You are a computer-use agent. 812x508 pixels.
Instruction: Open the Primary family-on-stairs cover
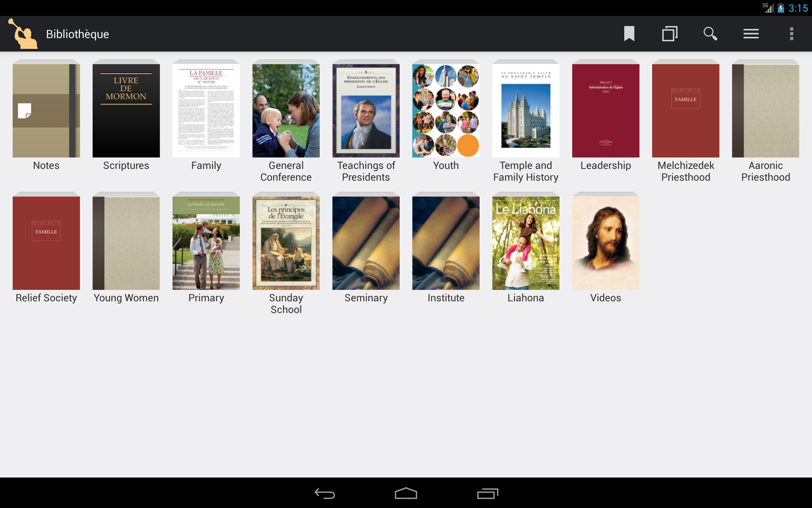click(x=206, y=243)
